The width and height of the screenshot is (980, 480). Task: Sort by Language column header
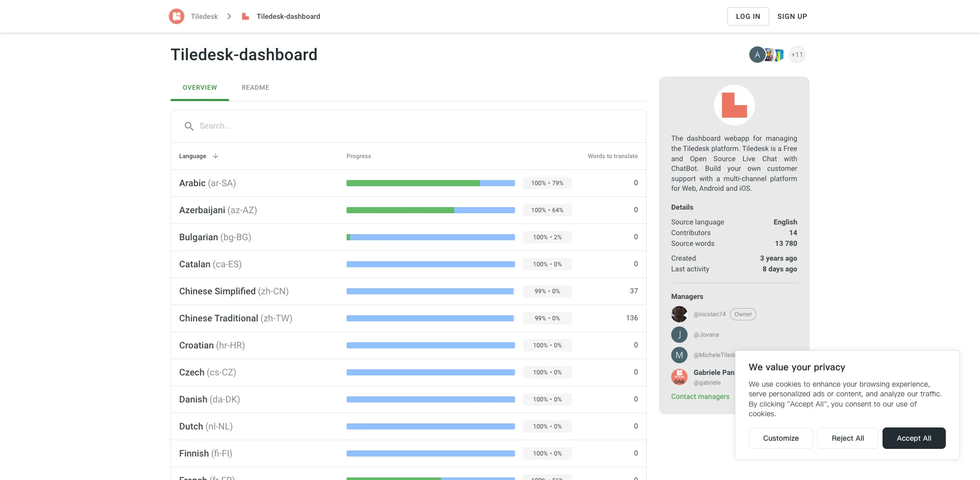pos(192,156)
